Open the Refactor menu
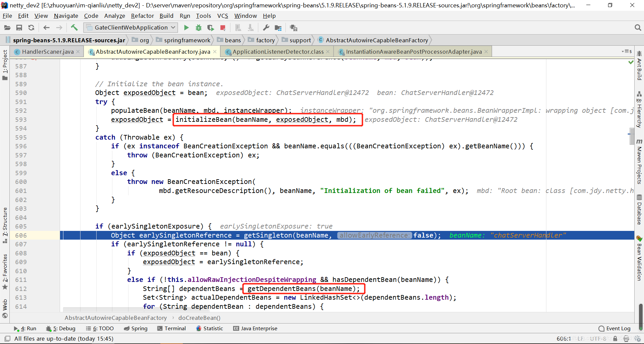The image size is (644, 344). point(143,16)
